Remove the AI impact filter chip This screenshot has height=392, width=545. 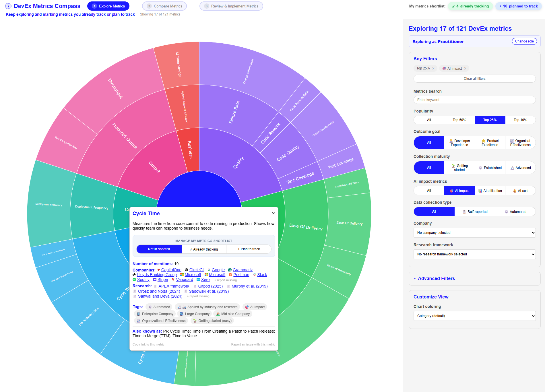pos(465,69)
